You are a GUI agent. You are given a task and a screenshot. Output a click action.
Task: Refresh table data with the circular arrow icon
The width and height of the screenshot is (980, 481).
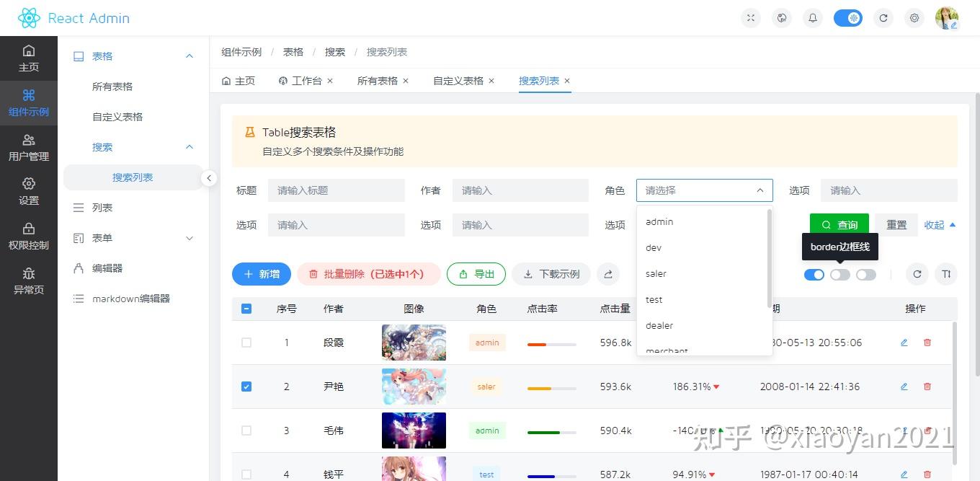pos(917,274)
